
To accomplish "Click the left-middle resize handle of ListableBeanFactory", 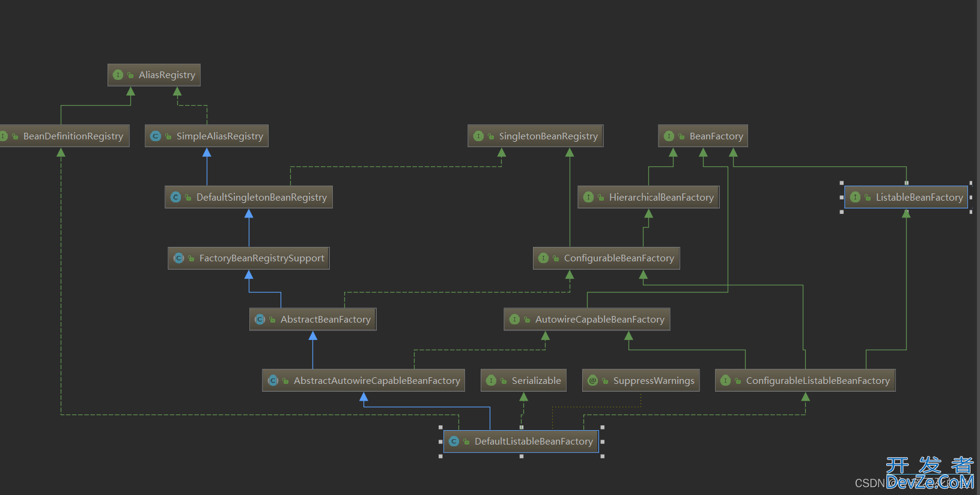I will click(x=841, y=198).
